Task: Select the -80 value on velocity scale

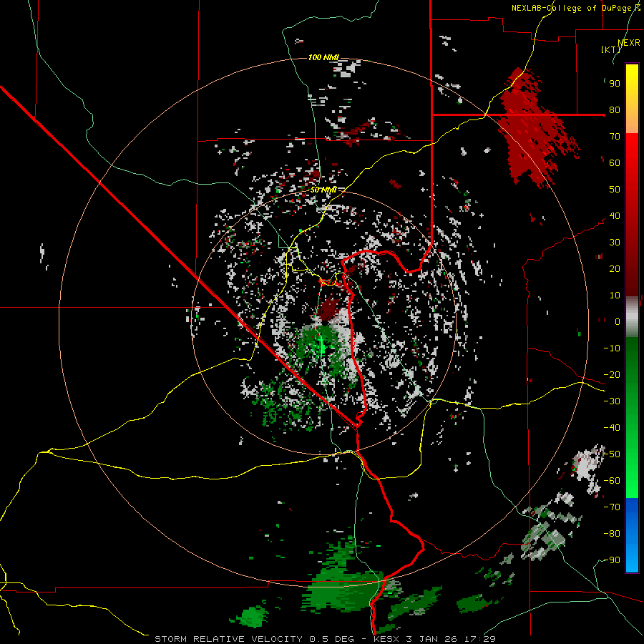Action: [x=612, y=534]
